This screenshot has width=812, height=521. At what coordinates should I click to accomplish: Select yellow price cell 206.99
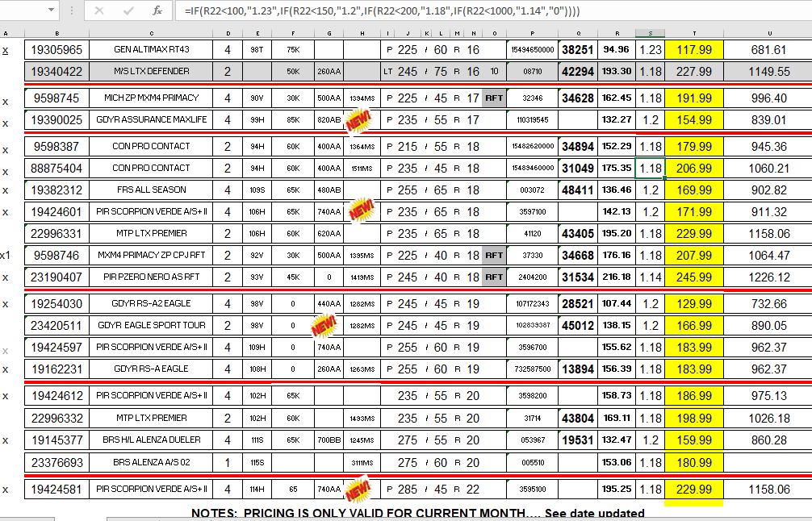(x=694, y=168)
